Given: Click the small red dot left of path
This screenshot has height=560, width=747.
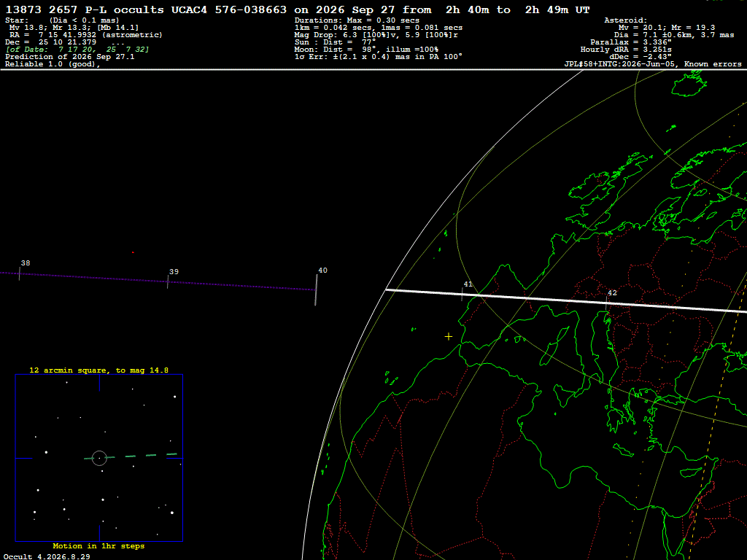Looking at the screenshot, I should (x=133, y=252).
